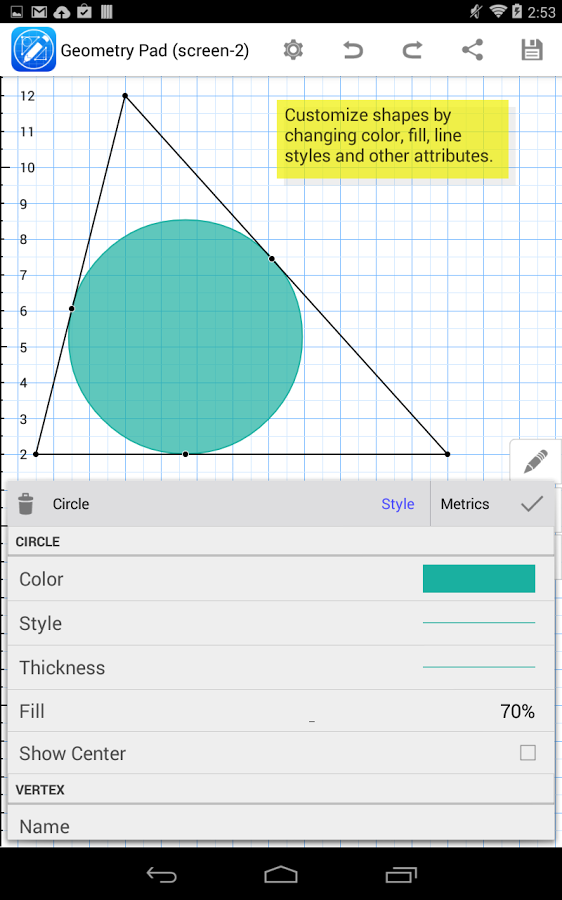562x900 pixels.
Task: Tap the pencil drawing tool button
Action: 535,461
